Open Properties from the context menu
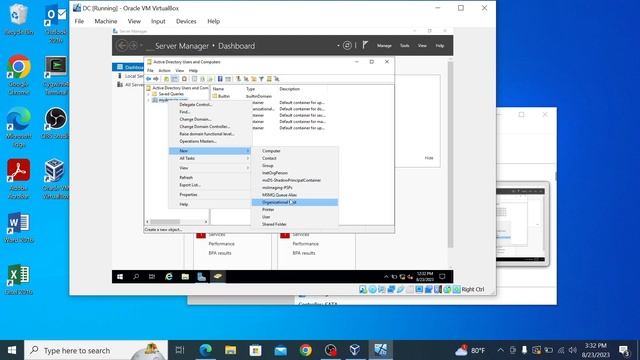Image resolution: width=640 pixels, height=360 pixels. 210,195
